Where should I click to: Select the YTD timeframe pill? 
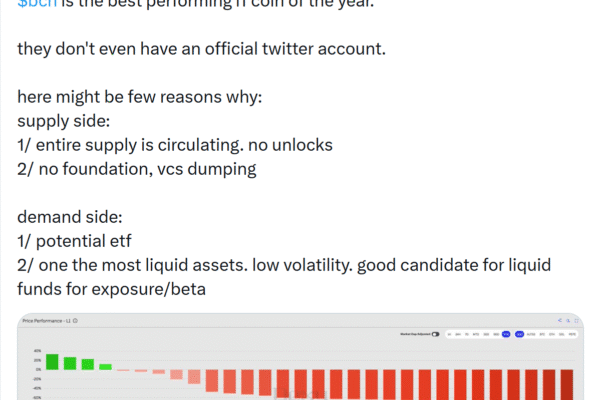pos(506,334)
